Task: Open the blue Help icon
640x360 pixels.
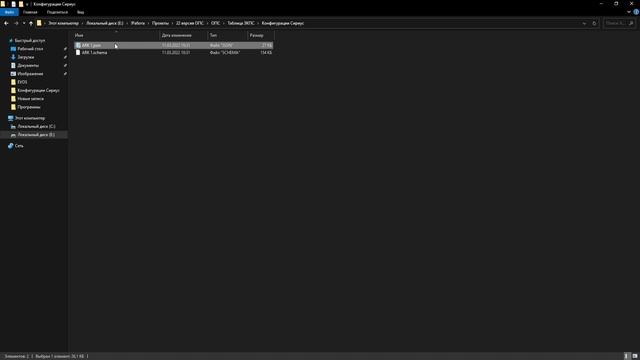Action: [x=636, y=12]
